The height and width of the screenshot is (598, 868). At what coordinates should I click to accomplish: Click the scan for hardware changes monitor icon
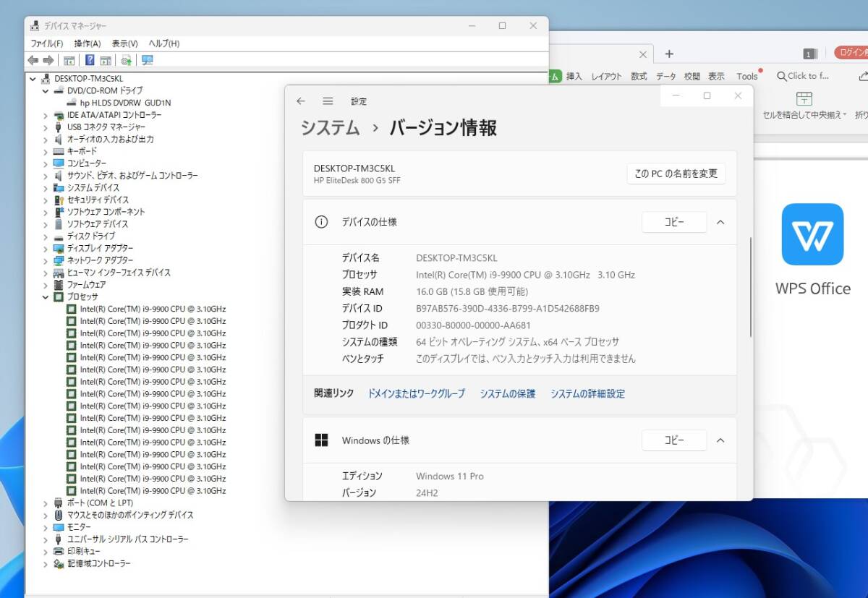[x=148, y=60]
